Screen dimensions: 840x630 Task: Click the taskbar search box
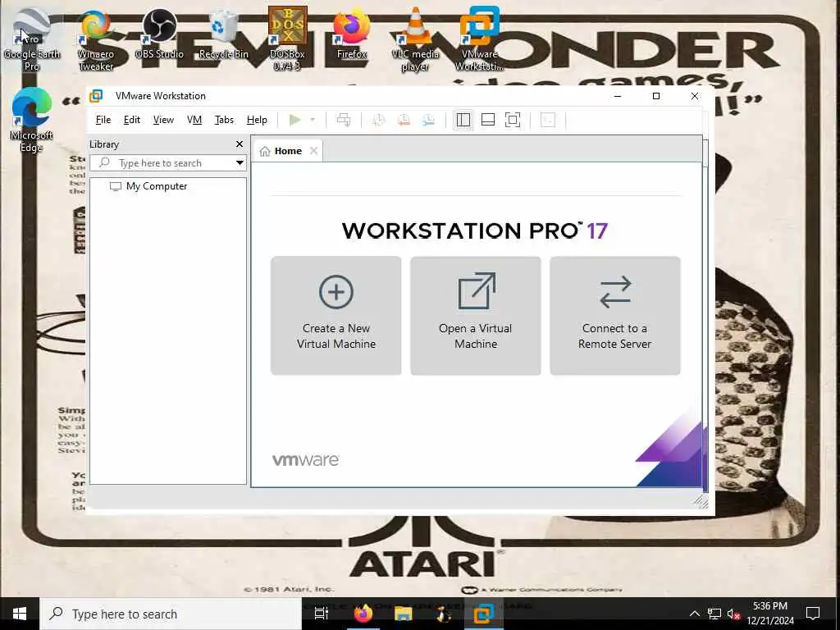tap(171, 614)
